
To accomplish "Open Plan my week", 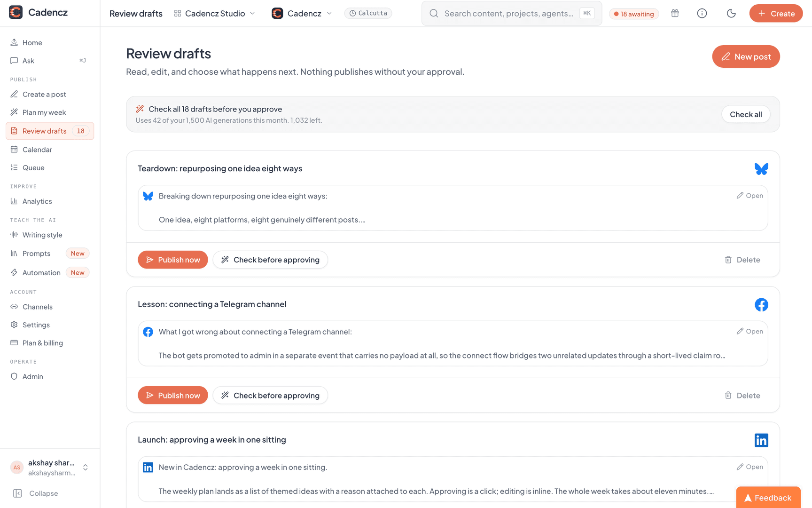I will pyautogui.click(x=50, y=112).
